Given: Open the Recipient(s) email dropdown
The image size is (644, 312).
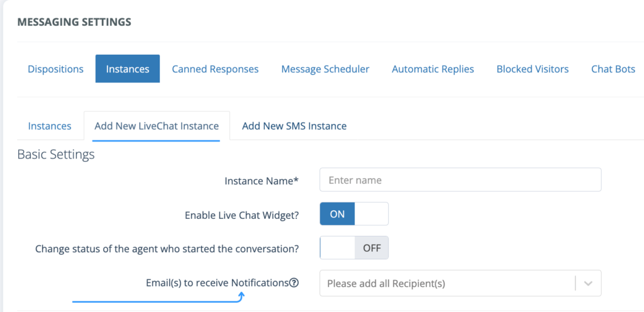Looking at the screenshot, I should coord(460,283).
